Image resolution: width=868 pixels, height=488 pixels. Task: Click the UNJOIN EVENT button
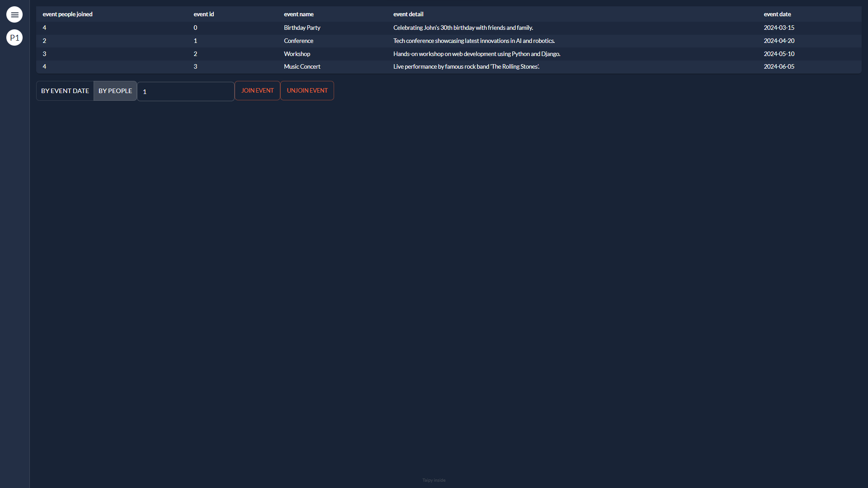[307, 90]
